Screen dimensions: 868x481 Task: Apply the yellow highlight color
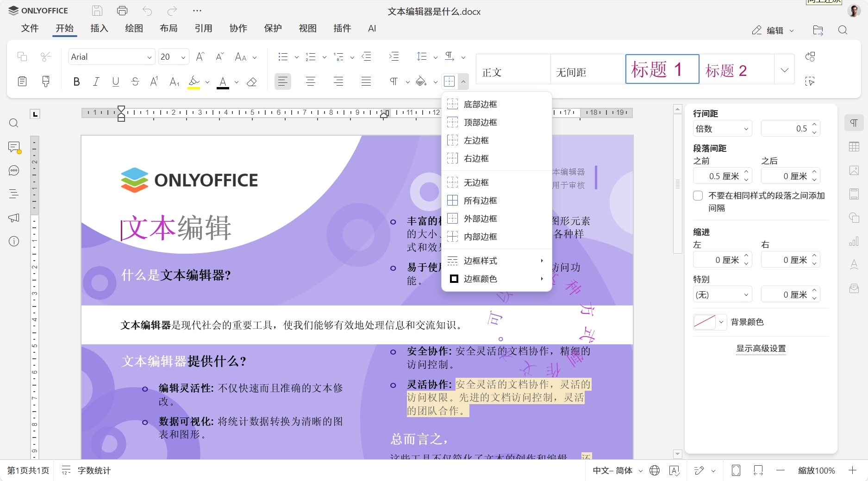coord(194,82)
